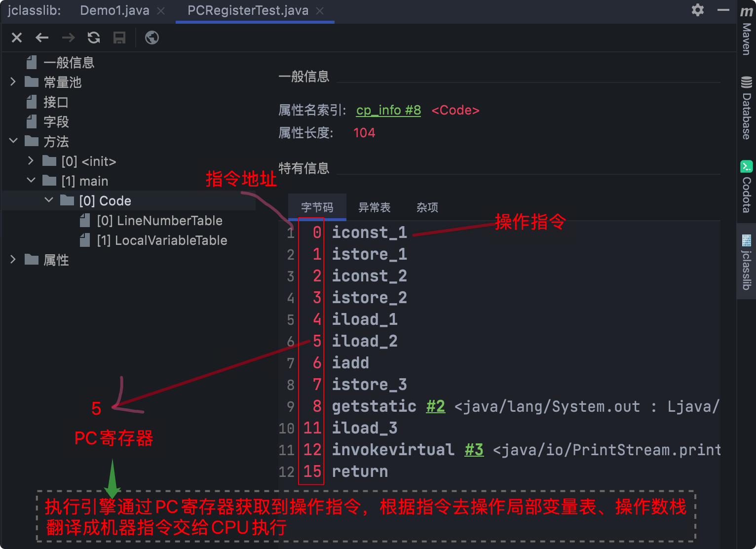Save using the floppy disk icon
Image resolution: width=756 pixels, height=549 pixels.
(119, 38)
